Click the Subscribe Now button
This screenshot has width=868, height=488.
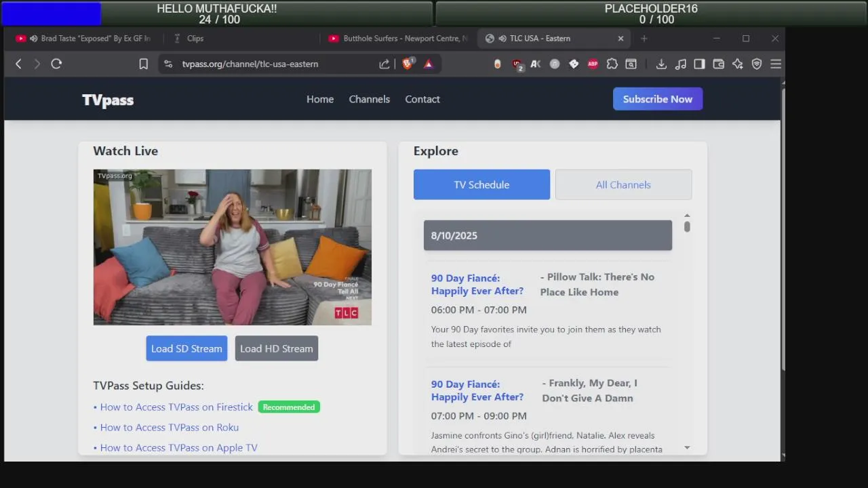click(x=658, y=99)
